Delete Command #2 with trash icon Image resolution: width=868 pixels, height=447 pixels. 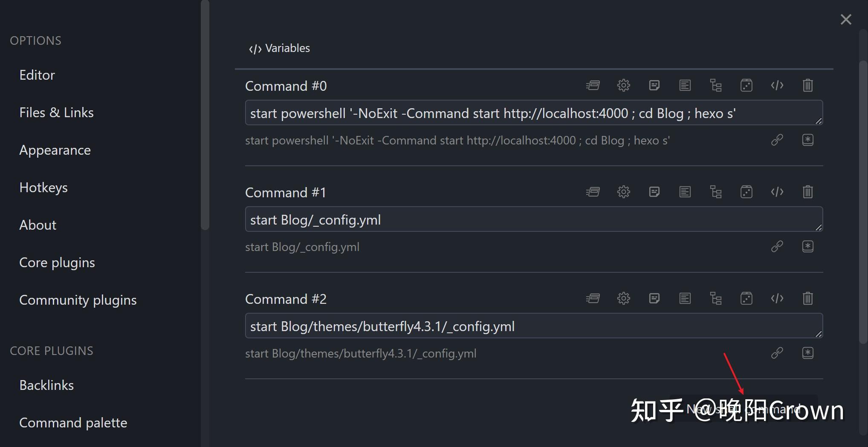point(807,298)
